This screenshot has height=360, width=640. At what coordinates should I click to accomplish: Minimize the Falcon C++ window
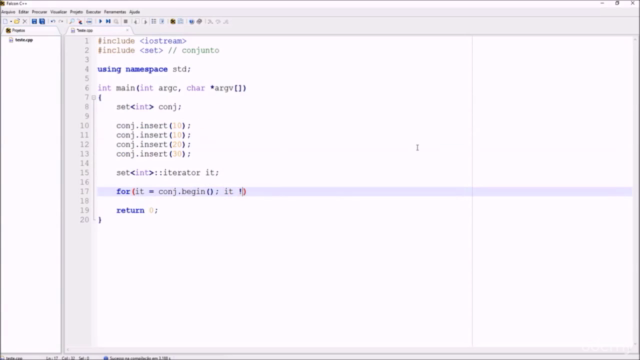(x=602, y=3)
